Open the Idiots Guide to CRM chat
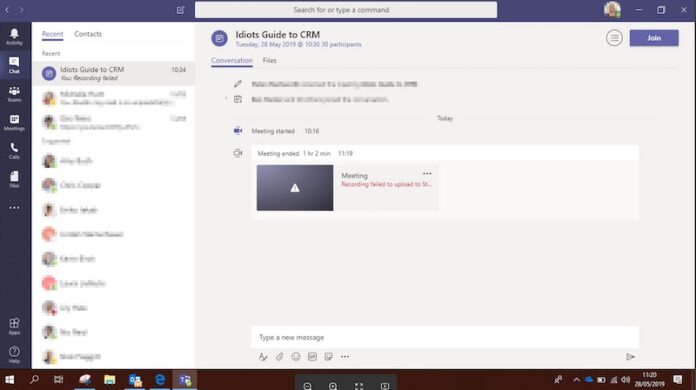The width and height of the screenshot is (696, 390). tap(114, 73)
